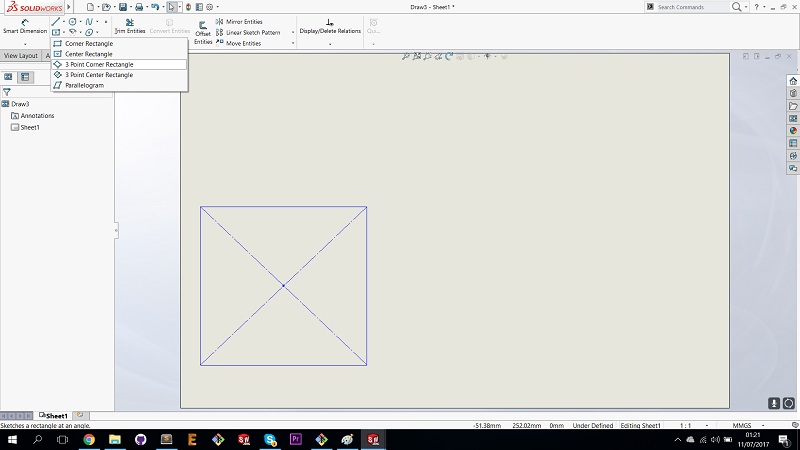
Task: Save the drawing with the Save icon
Action: [122, 7]
